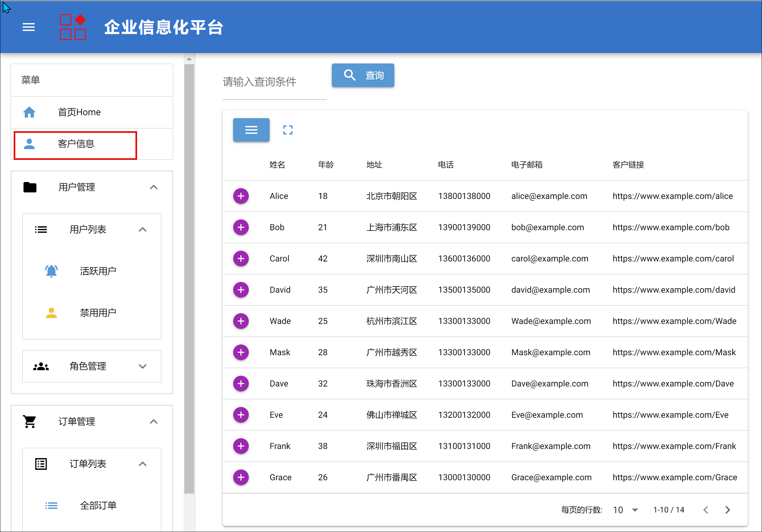Expand David's row with plus button
762x532 pixels.
tap(241, 290)
